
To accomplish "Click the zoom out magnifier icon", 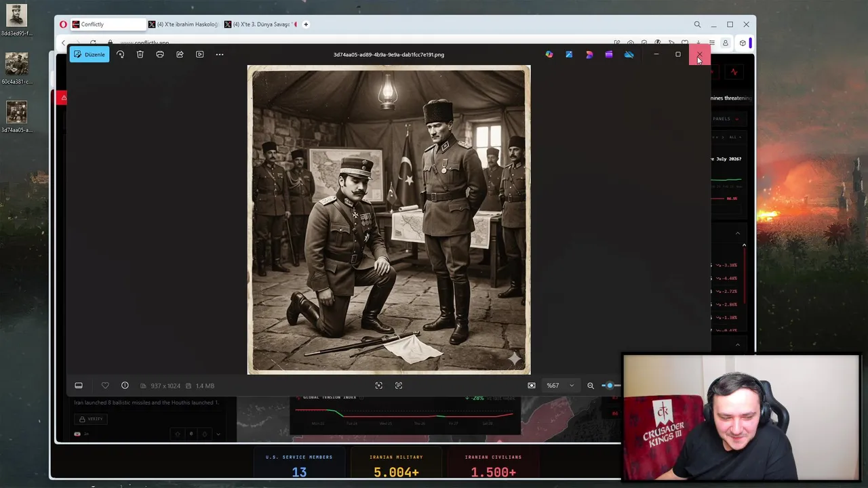I will pos(591,386).
